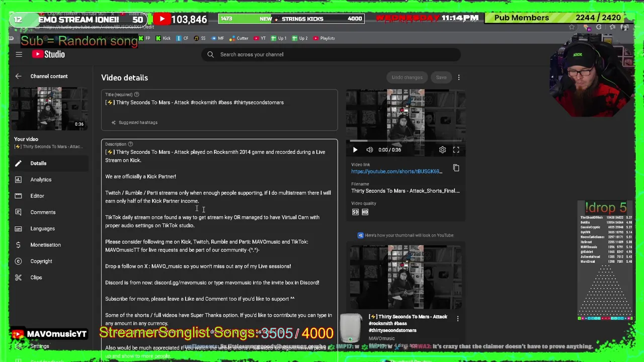Play the video preview
The width and height of the screenshot is (644, 362).
click(x=355, y=150)
